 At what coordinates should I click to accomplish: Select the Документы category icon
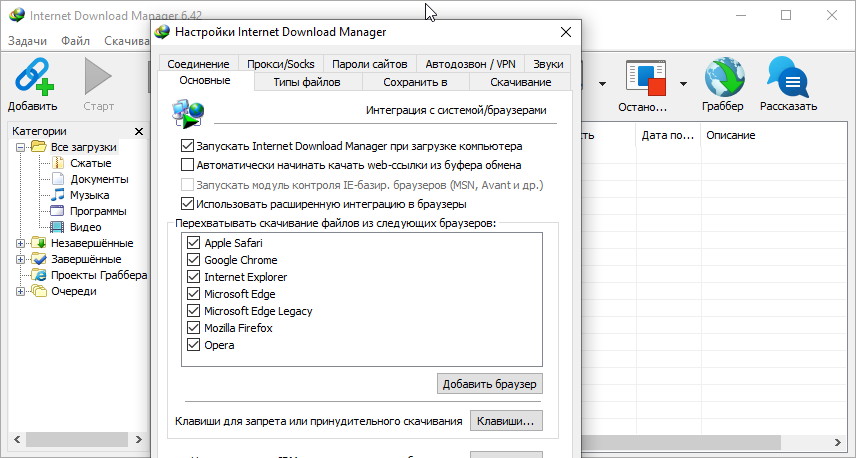coord(57,179)
